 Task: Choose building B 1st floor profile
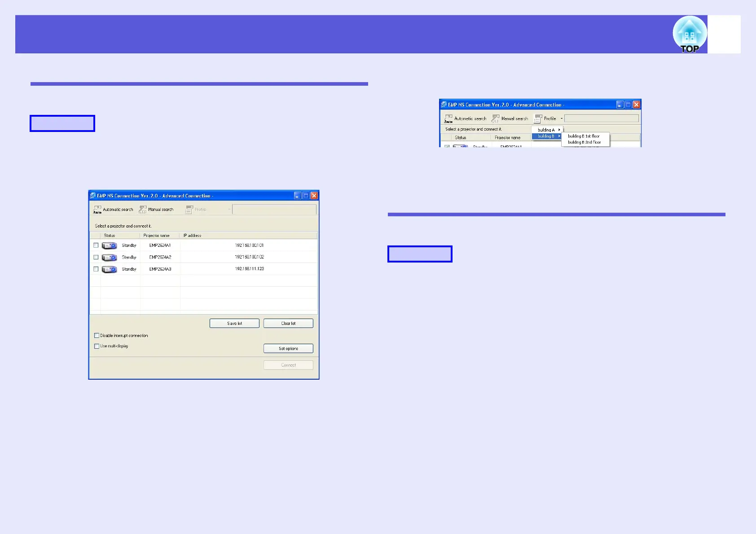click(x=584, y=136)
